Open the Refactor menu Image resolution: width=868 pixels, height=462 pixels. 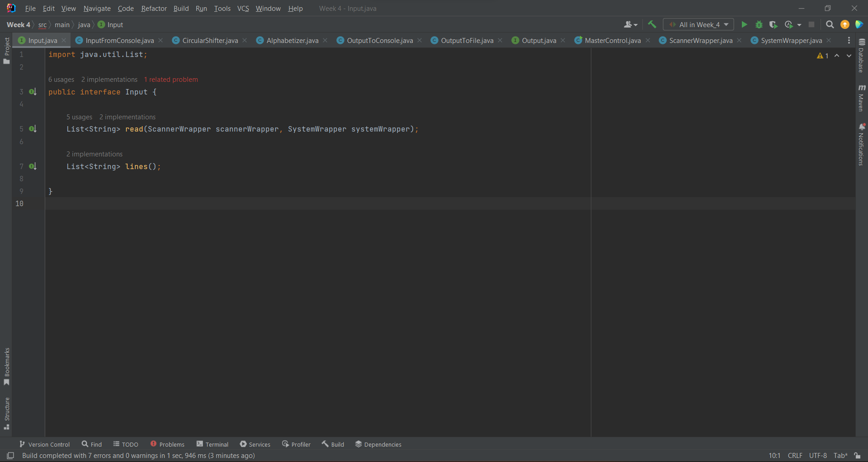154,8
